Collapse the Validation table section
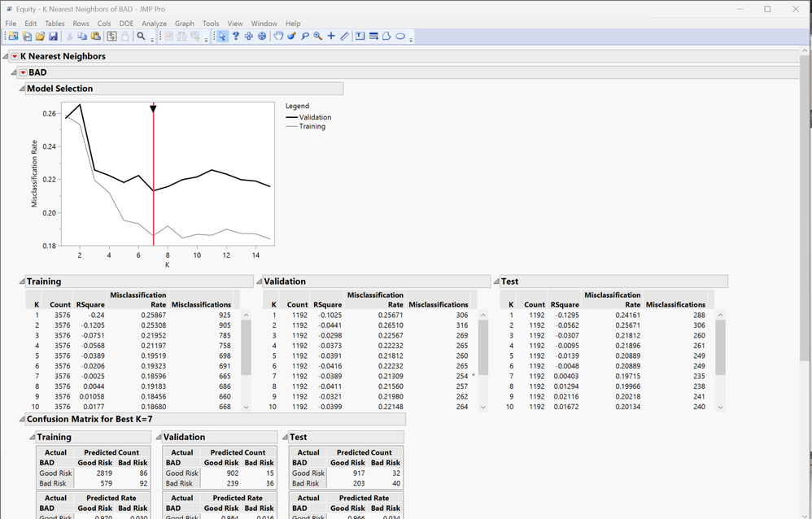812x519 pixels. [x=260, y=281]
